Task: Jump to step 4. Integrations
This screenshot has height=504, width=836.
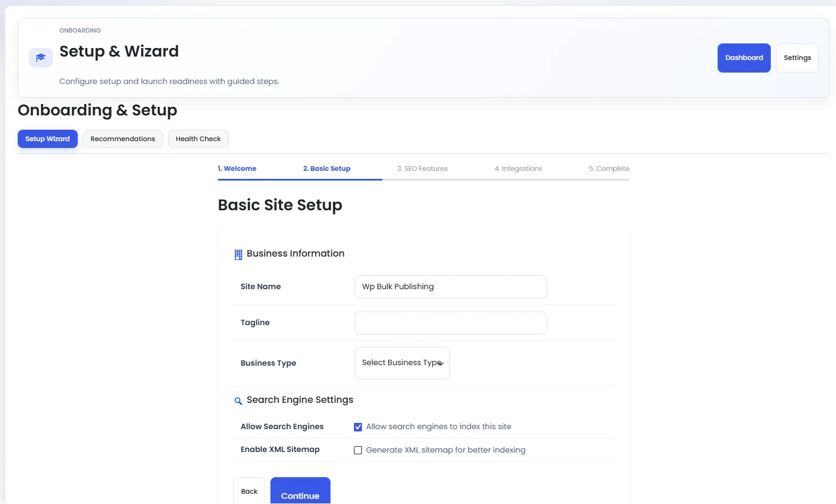Action: pos(518,169)
